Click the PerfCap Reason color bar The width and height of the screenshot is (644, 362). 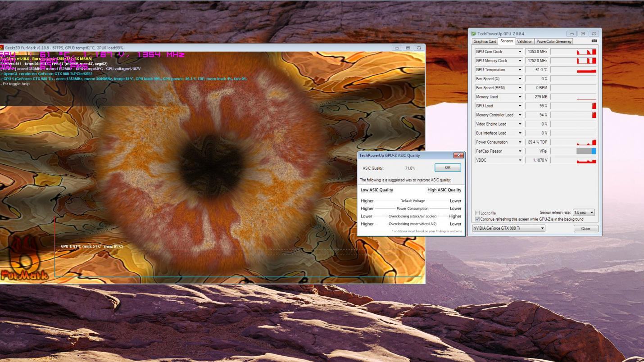tap(573, 151)
